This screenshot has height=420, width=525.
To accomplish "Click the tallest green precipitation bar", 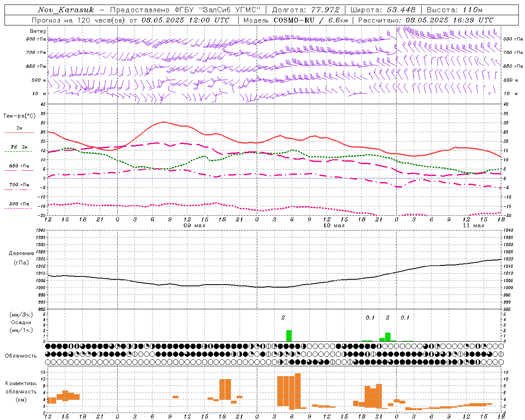I will click(289, 336).
